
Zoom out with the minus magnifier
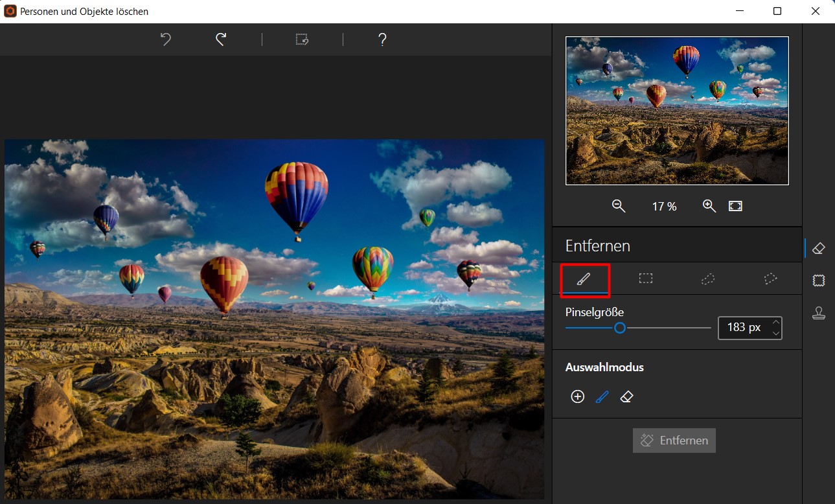(619, 206)
